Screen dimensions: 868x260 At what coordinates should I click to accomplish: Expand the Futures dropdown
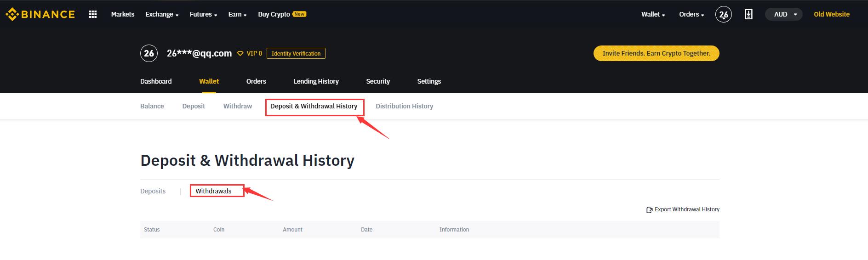pyautogui.click(x=203, y=14)
